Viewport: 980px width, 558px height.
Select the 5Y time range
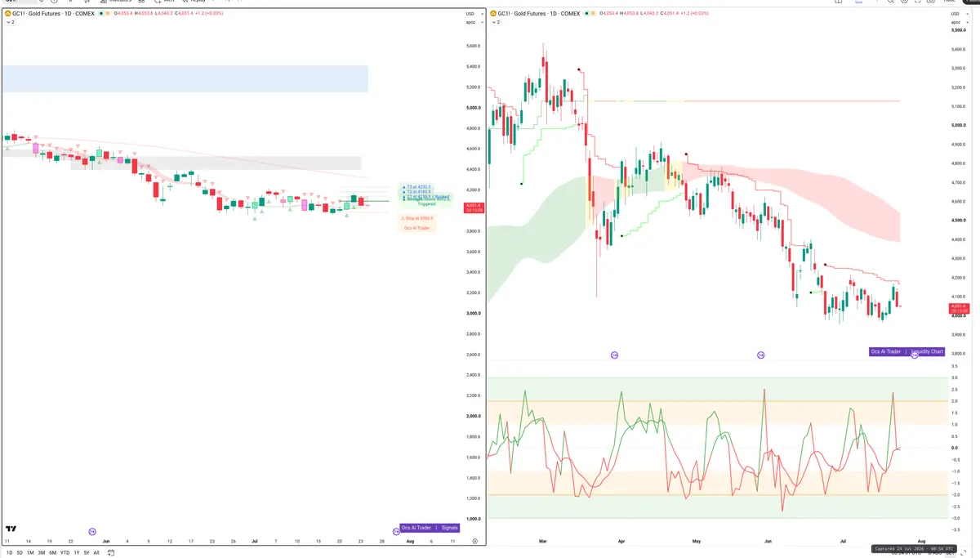[87, 553]
